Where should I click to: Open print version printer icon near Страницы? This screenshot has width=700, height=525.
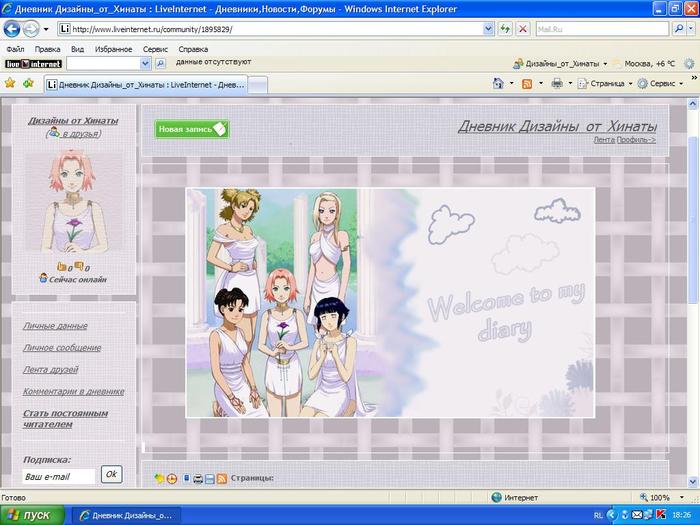click(198, 479)
